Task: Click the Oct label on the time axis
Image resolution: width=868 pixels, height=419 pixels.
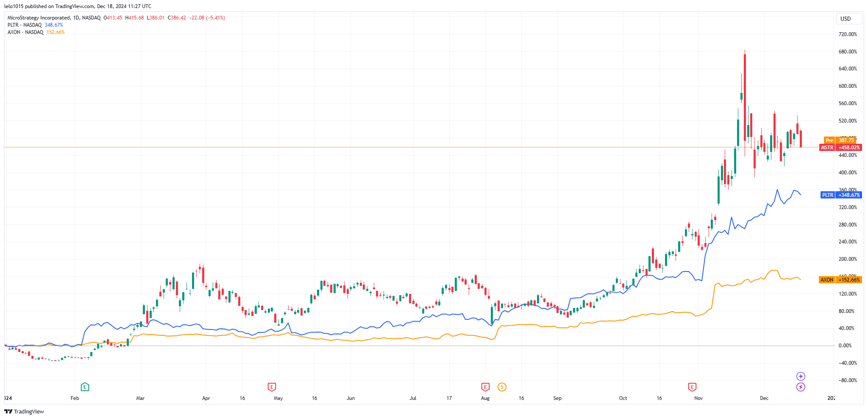Action: [x=623, y=398]
